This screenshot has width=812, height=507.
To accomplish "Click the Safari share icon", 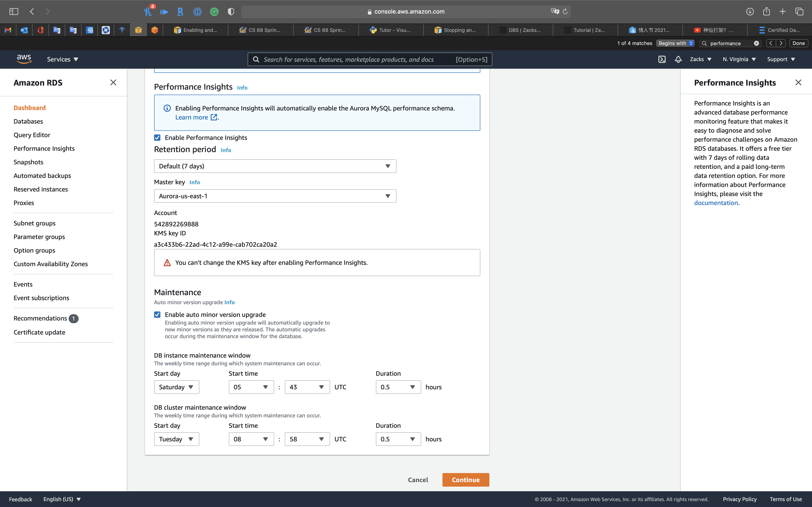I will point(766,12).
